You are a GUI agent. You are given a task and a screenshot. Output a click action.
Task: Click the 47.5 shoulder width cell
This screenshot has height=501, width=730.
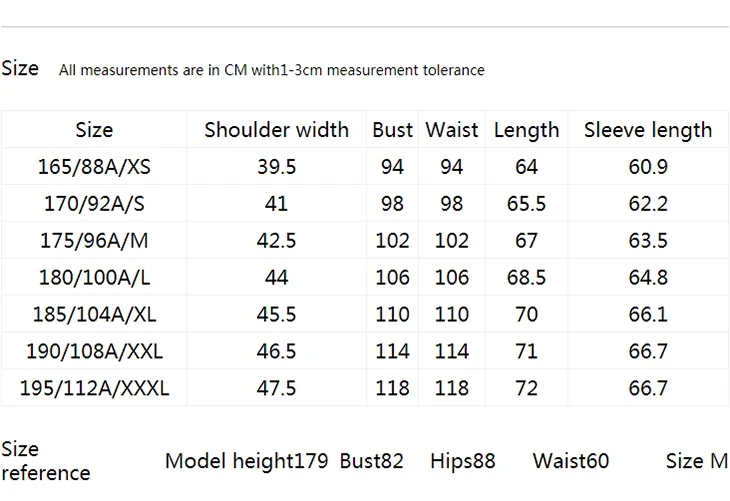tap(277, 388)
